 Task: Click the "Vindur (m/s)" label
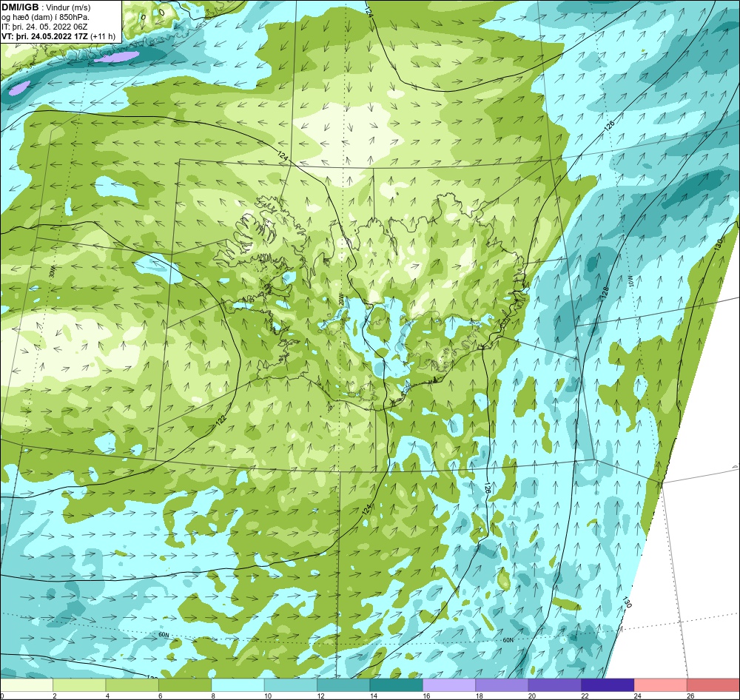pyautogui.click(x=69, y=7)
